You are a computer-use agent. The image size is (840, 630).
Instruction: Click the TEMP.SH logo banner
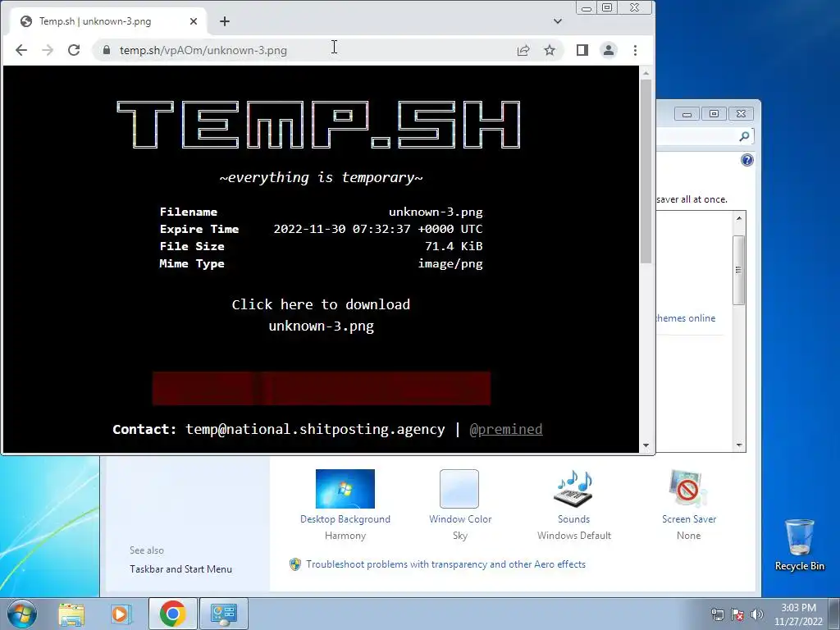coord(319,125)
